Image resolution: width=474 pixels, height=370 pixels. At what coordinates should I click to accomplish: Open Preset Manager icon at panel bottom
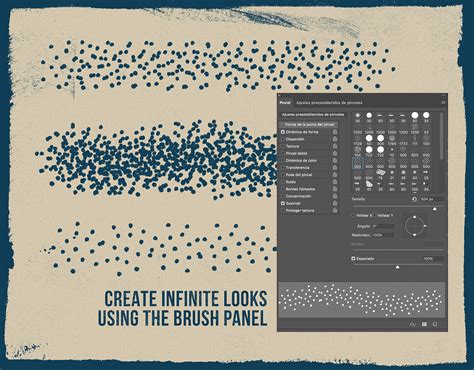pyautogui.click(x=424, y=324)
